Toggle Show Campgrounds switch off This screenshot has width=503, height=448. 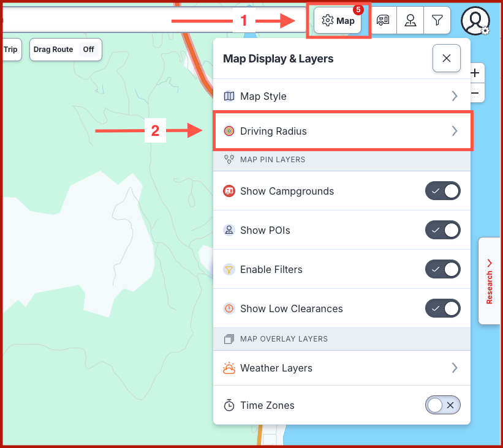click(x=443, y=191)
